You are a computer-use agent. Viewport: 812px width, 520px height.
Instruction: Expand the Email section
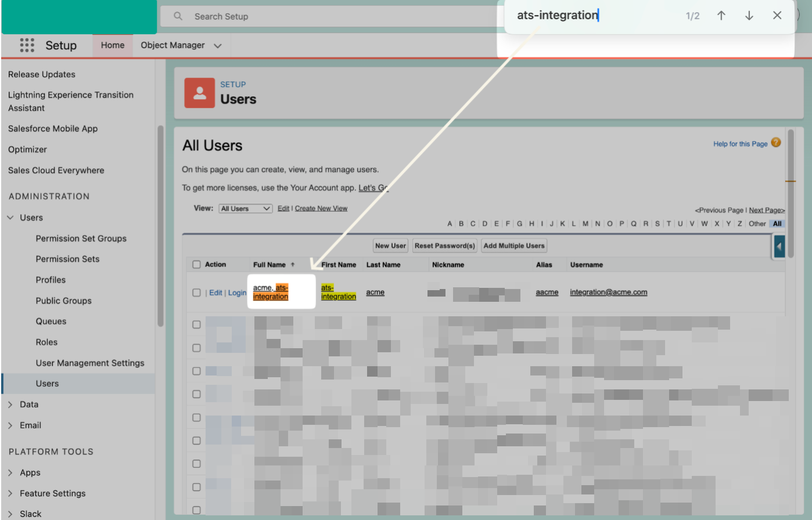(x=10, y=425)
